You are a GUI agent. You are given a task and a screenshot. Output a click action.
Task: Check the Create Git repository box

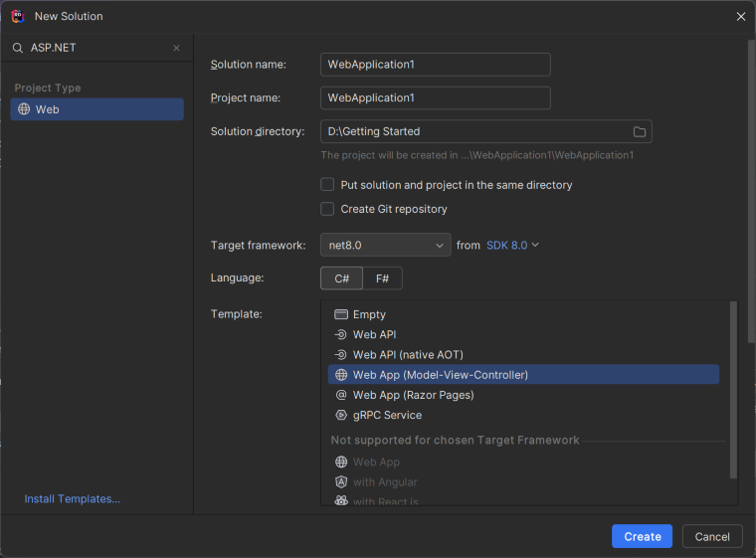point(327,209)
